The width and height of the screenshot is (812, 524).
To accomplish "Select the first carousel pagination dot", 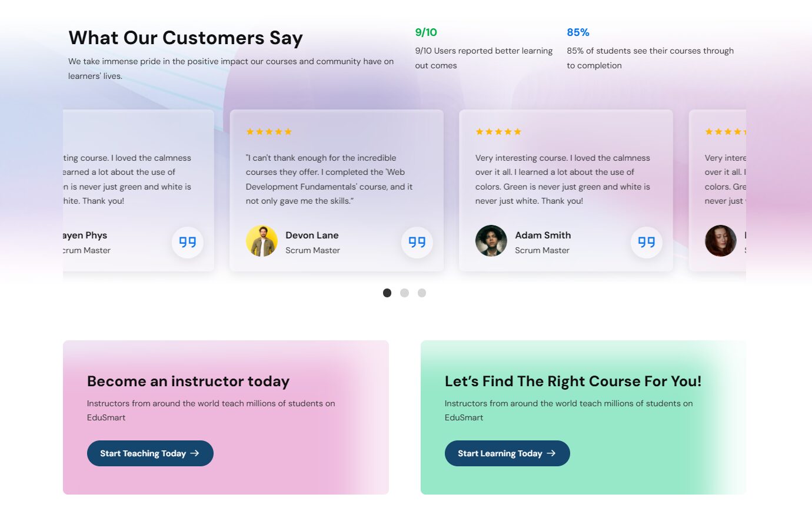I will 387,293.
